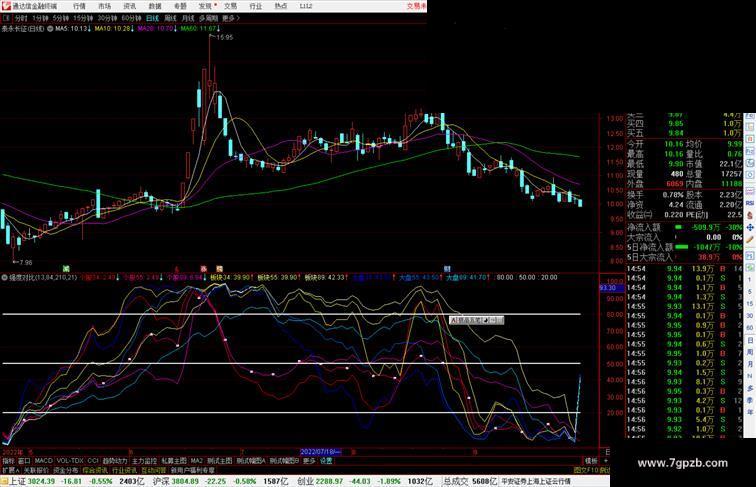Select 60 in right period strip

point(750,328)
